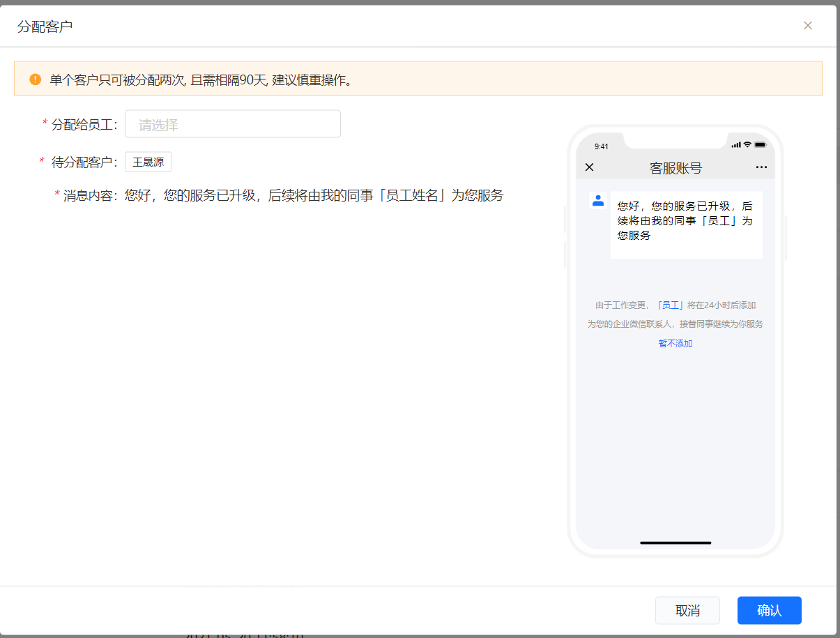Tap the X icon in phone preview header
The height and width of the screenshot is (638, 840).
[x=590, y=167]
